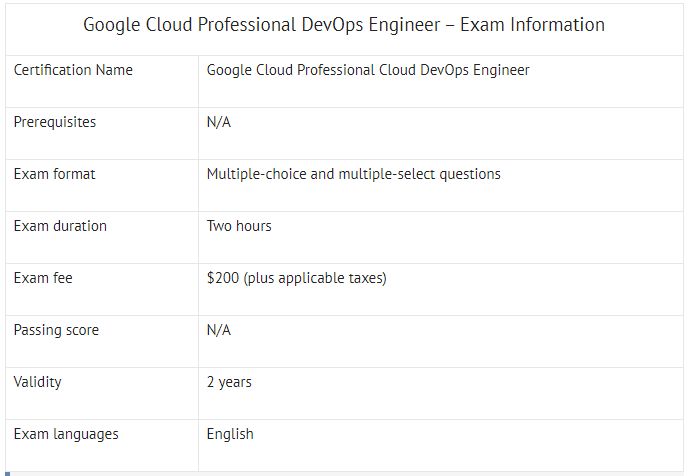Click the '(plus applicable taxes)' text
This screenshot has width=688, height=476.
(314, 278)
